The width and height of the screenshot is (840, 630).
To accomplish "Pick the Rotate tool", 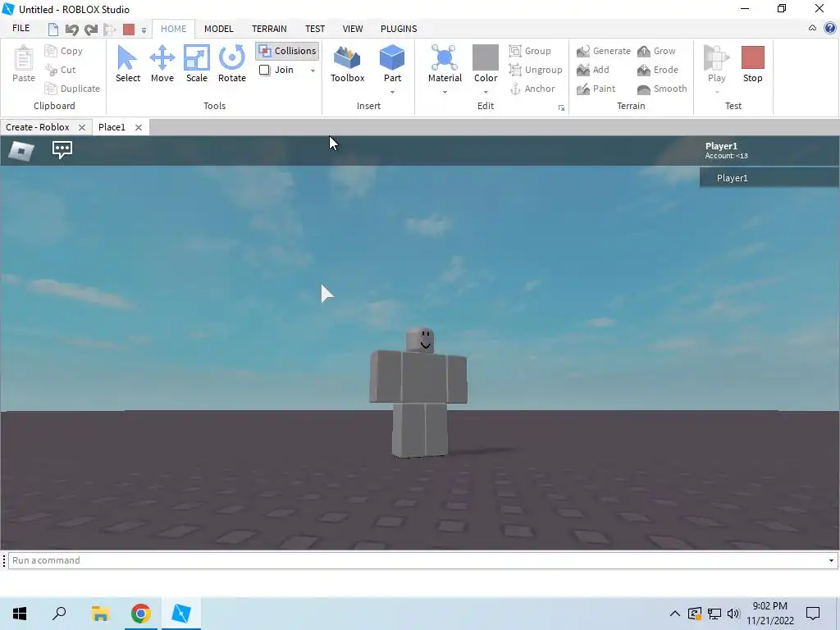I will [232, 64].
